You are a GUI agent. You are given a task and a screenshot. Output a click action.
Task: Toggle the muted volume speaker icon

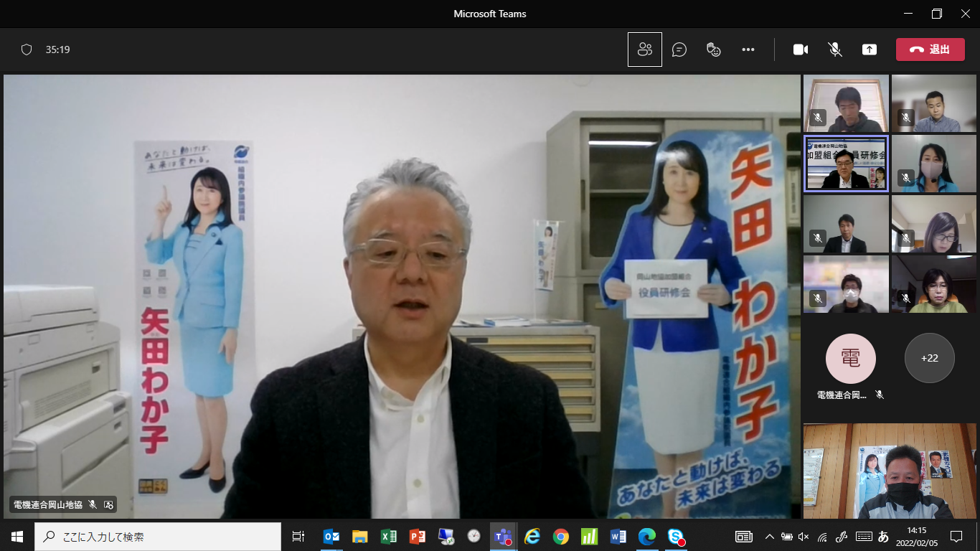pos(804,536)
